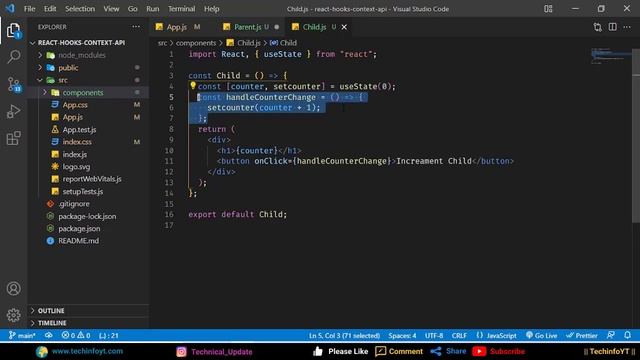The image size is (640, 360).
Task: Open App.js file in explorer tree
Action: tap(72, 117)
